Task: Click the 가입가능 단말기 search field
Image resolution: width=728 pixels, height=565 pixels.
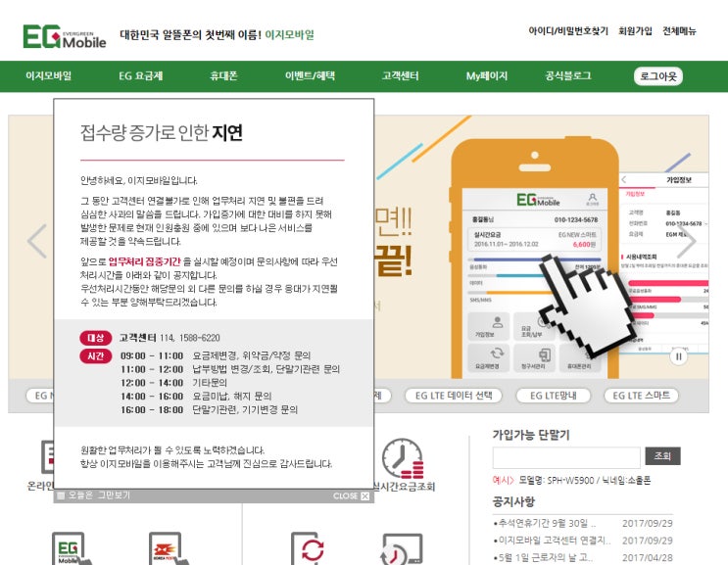Action: [x=566, y=458]
